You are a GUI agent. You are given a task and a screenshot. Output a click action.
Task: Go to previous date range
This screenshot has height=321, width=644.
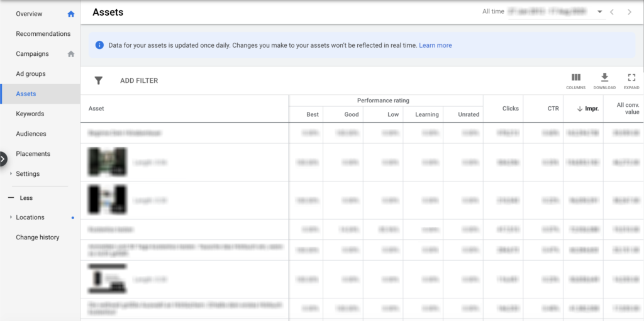point(612,12)
